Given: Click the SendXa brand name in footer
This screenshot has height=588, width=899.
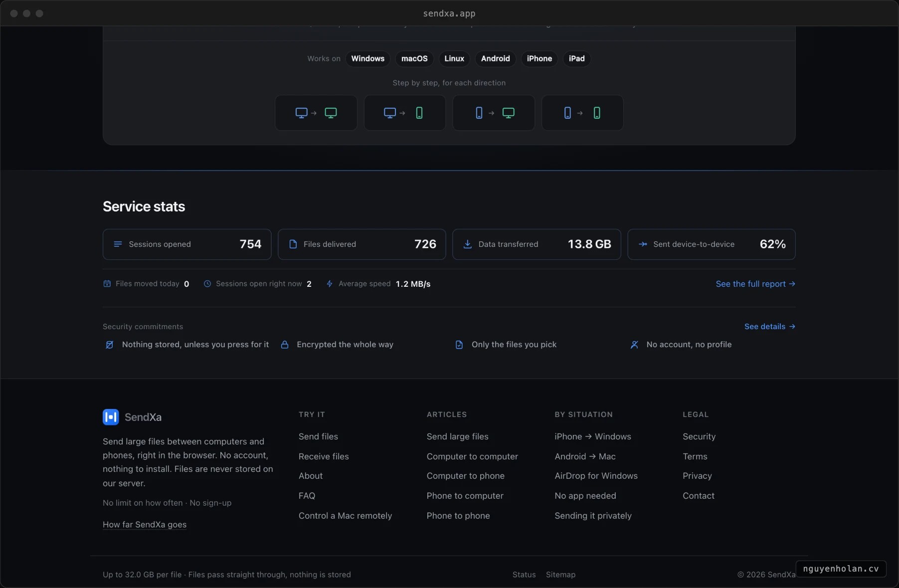Looking at the screenshot, I should click(143, 417).
